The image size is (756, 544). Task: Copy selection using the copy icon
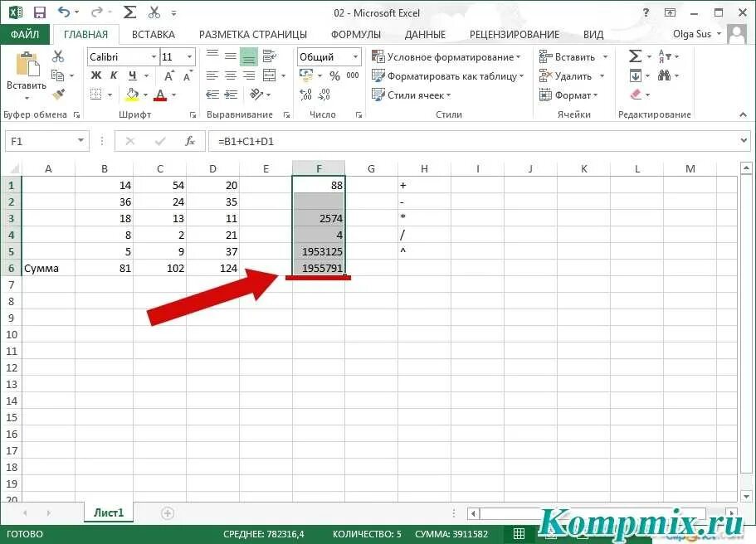(58, 75)
